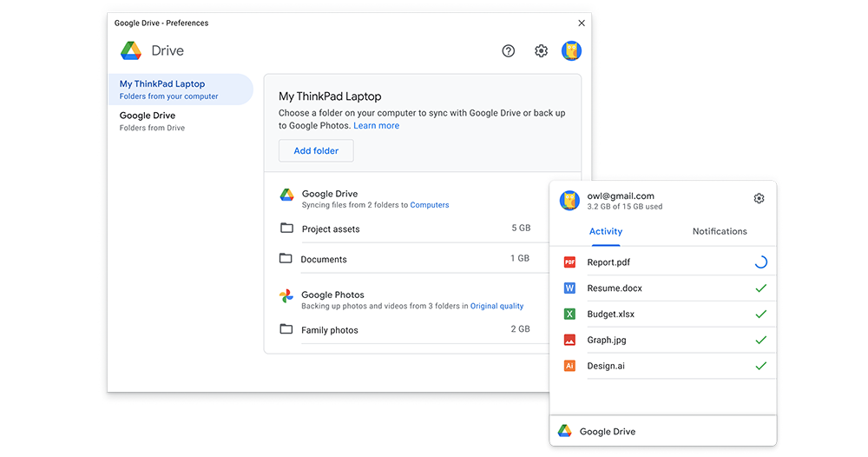Open the settings gear in the activity popup
This screenshot has width=868, height=457.
pos(759,198)
